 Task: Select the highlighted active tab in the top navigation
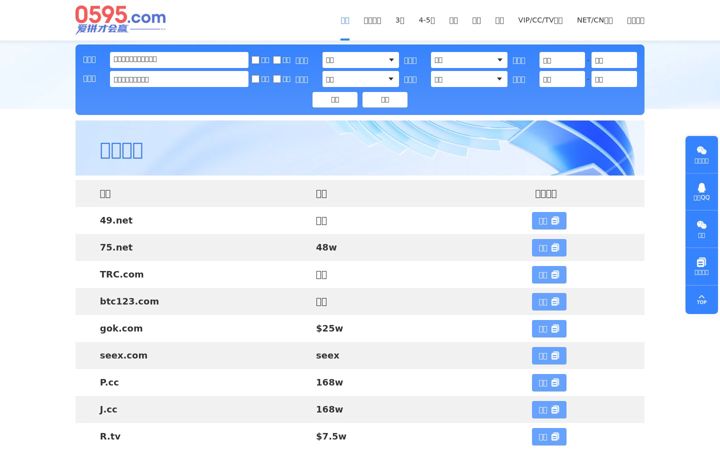point(345,20)
